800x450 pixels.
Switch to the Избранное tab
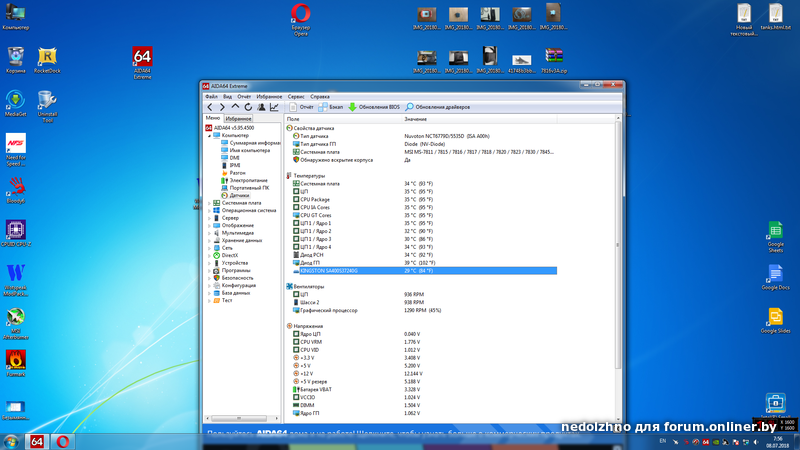click(238, 118)
